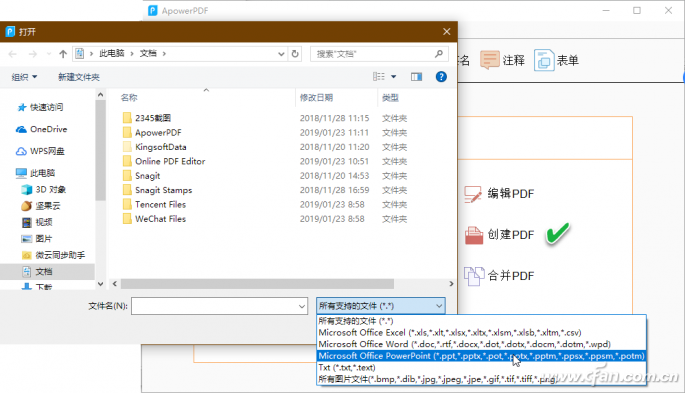The height and width of the screenshot is (393, 685).
Task: Sort by the 类型 column header
Action: click(x=390, y=98)
